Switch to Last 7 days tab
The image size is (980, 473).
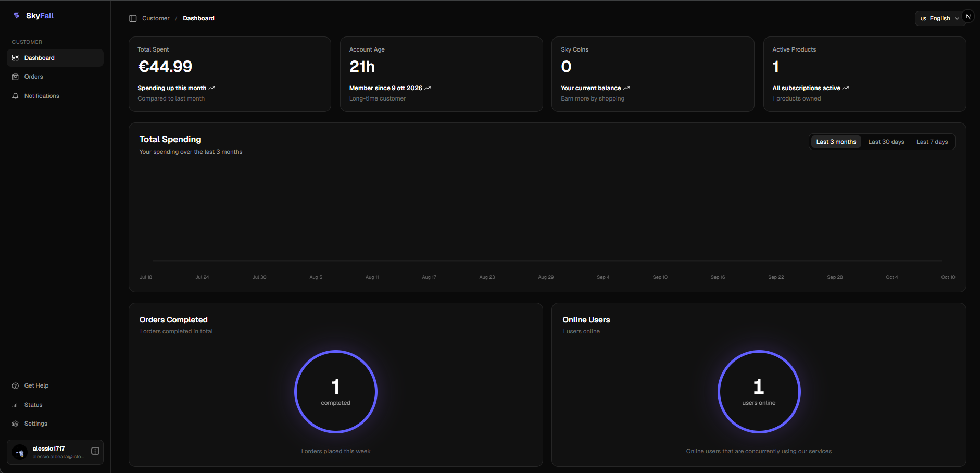click(932, 142)
